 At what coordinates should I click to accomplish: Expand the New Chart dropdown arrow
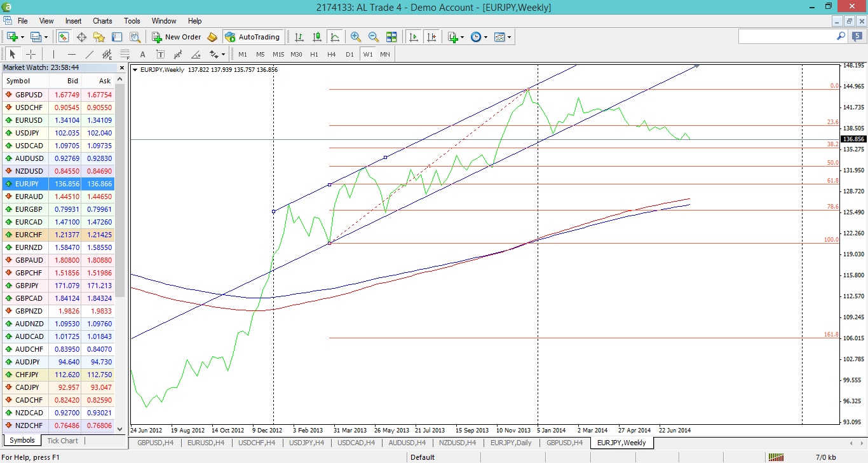click(x=22, y=37)
